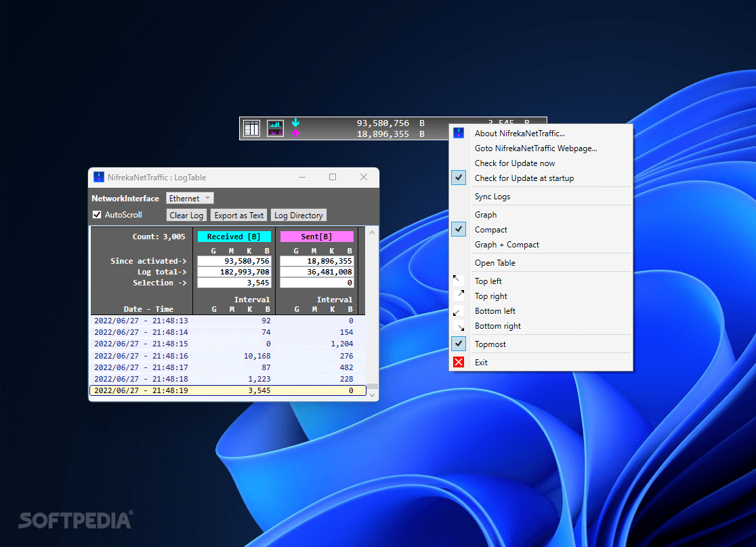Click the 93,580,756 B value in compact bar
The height and width of the screenshot is (547, 756).
point(391,123)
